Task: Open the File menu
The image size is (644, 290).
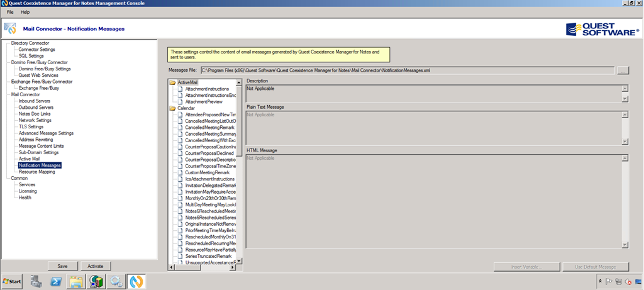Action: coord(10,13)
